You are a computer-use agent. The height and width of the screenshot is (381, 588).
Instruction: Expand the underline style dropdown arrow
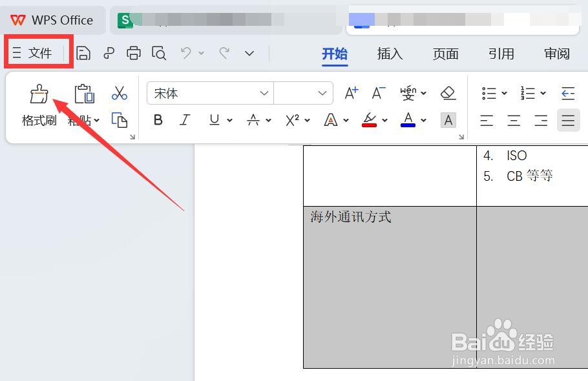click(x=229, y=120)
